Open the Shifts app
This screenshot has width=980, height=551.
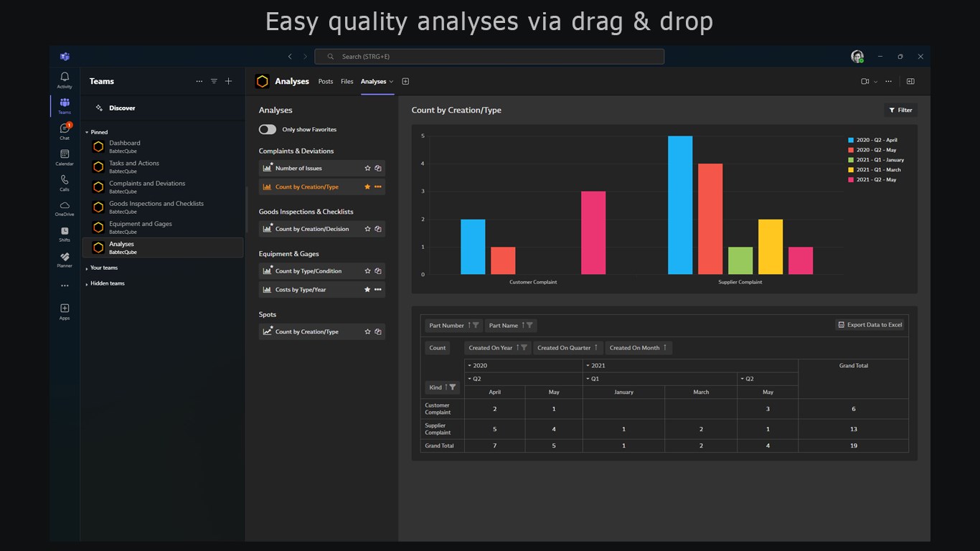coord(65,234)
